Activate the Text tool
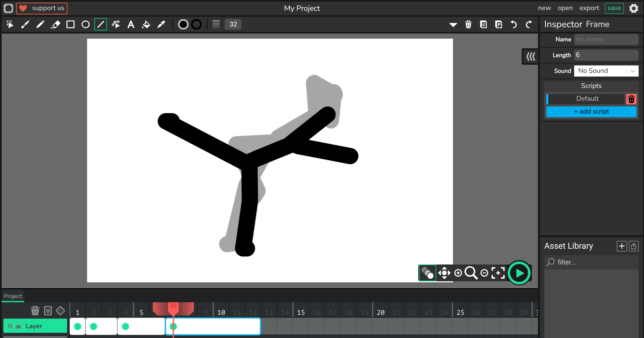The height and width of the screenshot is (338, 644). [131, 25]
